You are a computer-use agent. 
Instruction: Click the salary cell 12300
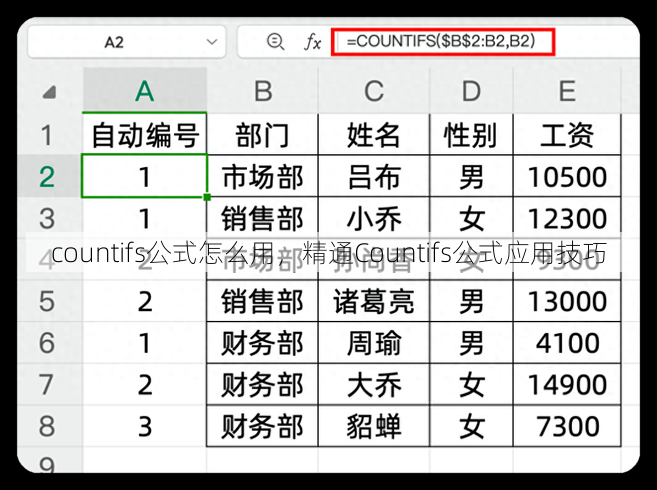click(x=567, y=218)
